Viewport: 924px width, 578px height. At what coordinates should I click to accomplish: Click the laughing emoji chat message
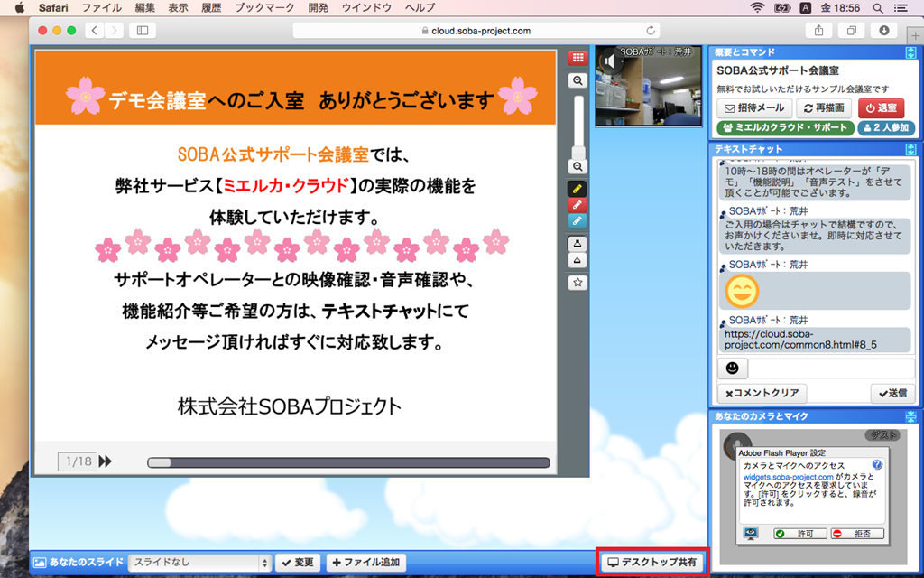coord(742,291)
